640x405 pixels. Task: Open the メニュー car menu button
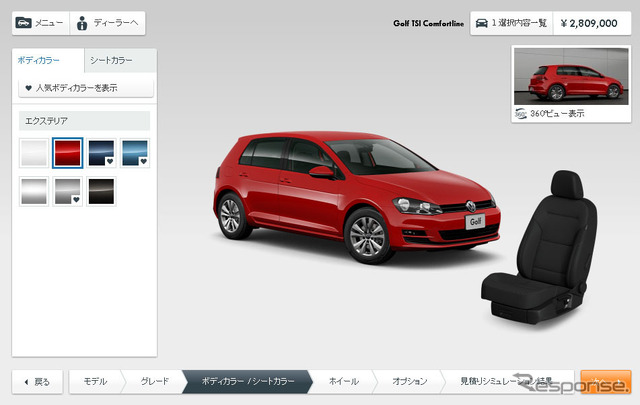(x=41, y=23)
